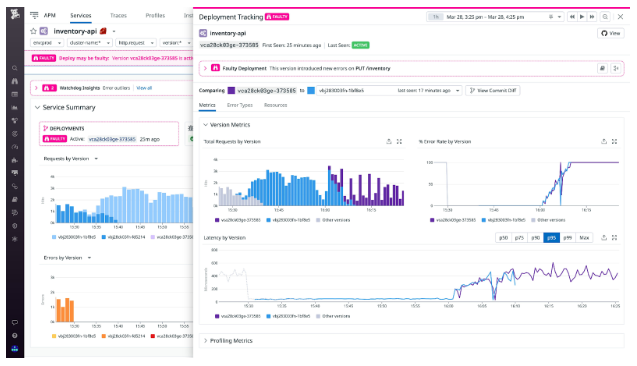Open the user avatar at sidebar bottom
This screenshot has height=366, width=637.
point(15,349)
